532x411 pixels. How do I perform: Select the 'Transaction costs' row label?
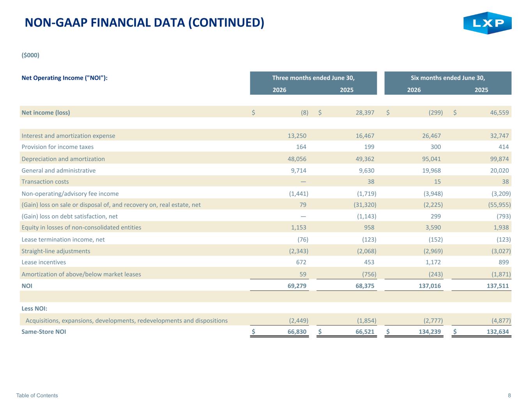[x=45, y=182]
